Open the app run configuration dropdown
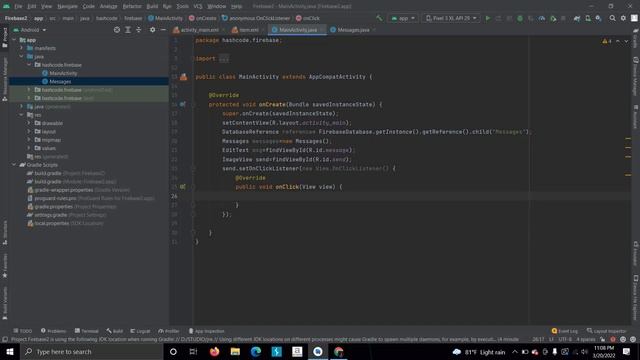Screen dimensions: 640x360 pyautogui.click(x=403, y=18)
